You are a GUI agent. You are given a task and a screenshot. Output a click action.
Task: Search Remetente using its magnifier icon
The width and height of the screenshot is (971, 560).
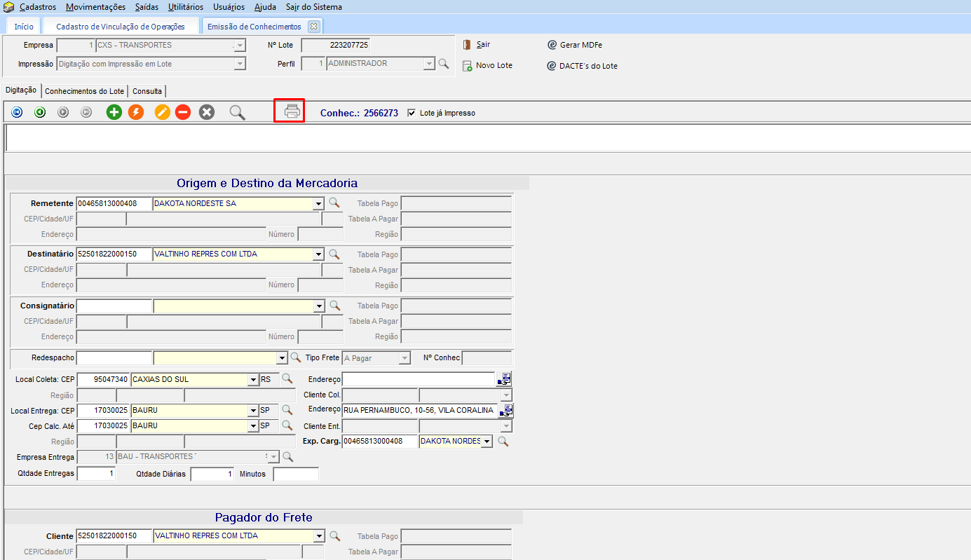(x=334, y=203)
